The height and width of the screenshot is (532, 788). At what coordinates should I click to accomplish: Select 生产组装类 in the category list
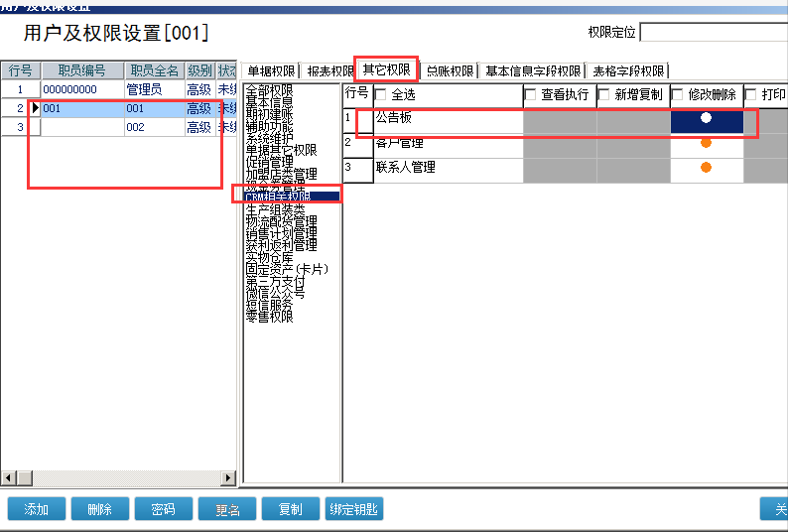pyautogui.click(x=275, y=209)
